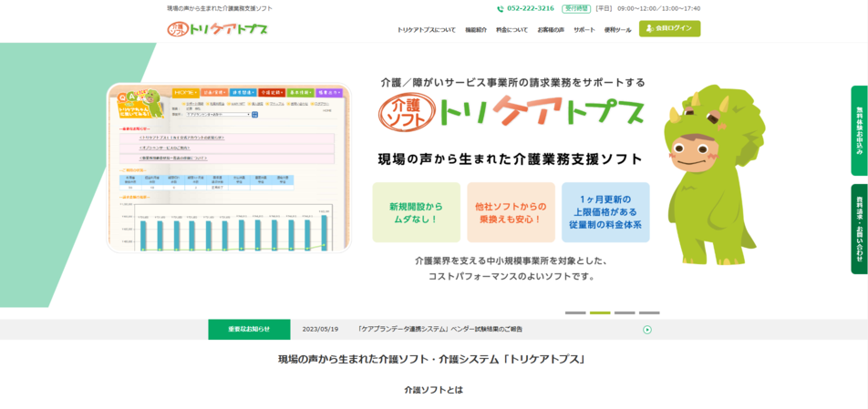
Task: Jump to the third carousel slide indicator
Action: click(x=625, y=312)
